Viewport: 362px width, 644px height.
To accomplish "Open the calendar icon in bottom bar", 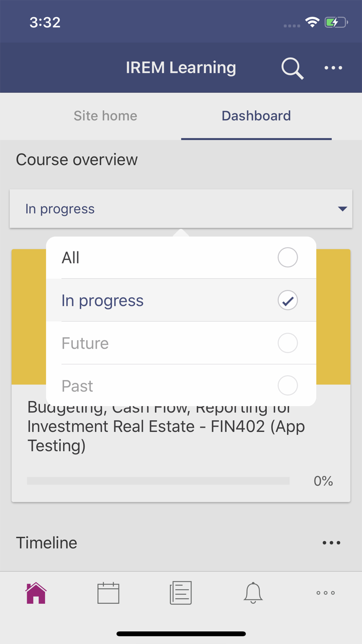I will [108, 593].
